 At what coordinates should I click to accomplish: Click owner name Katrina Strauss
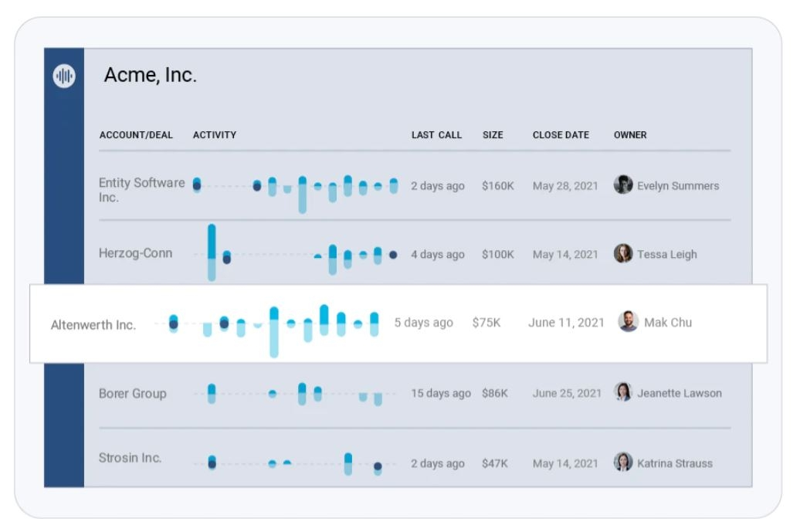(675, 463)
